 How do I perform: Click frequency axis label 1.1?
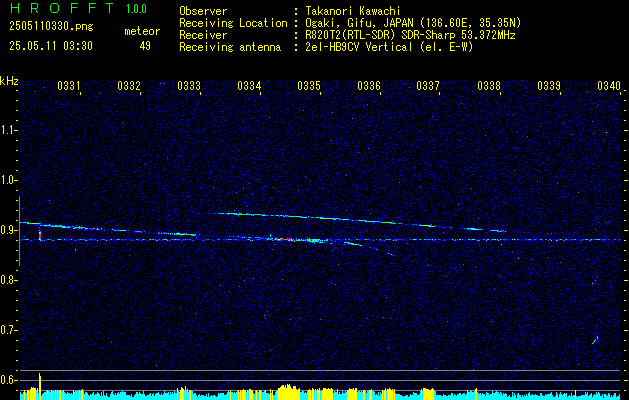pyautogui.click(x=8, y=130)
